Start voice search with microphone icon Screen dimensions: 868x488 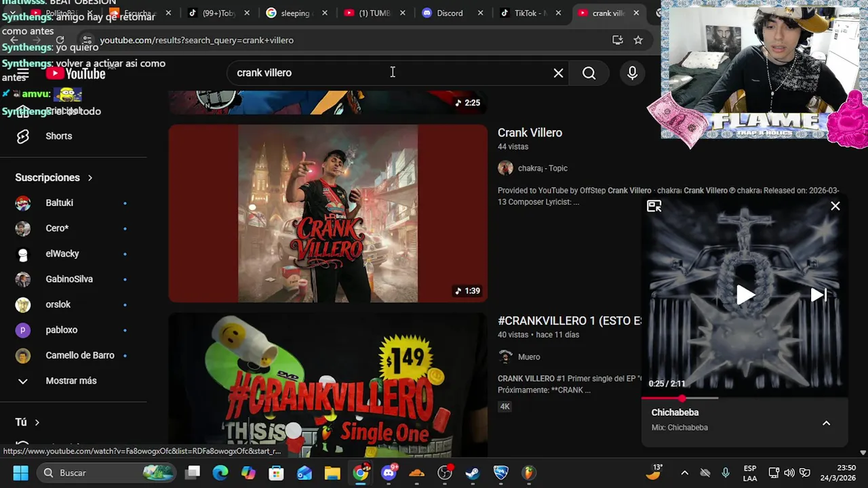pos(632,73)
